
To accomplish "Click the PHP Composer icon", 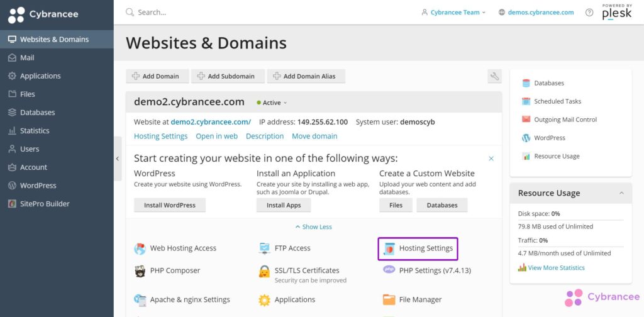I will pos(140,271).
